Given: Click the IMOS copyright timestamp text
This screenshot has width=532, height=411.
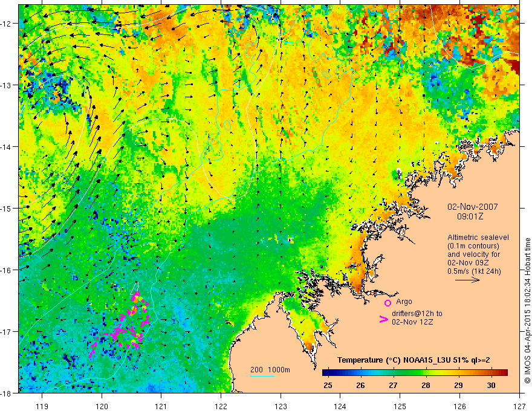Looking at the screenshot, I should pyautogui.click(x=528, y=311).
